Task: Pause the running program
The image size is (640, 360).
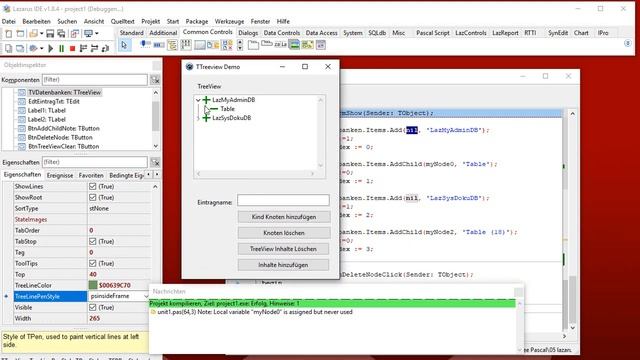Action: click(62, 49)
